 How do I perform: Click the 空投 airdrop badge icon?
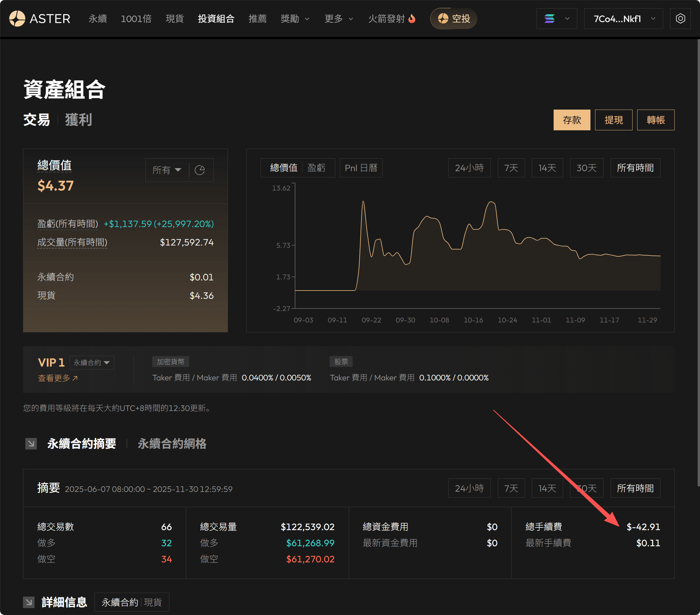point(443,18)
